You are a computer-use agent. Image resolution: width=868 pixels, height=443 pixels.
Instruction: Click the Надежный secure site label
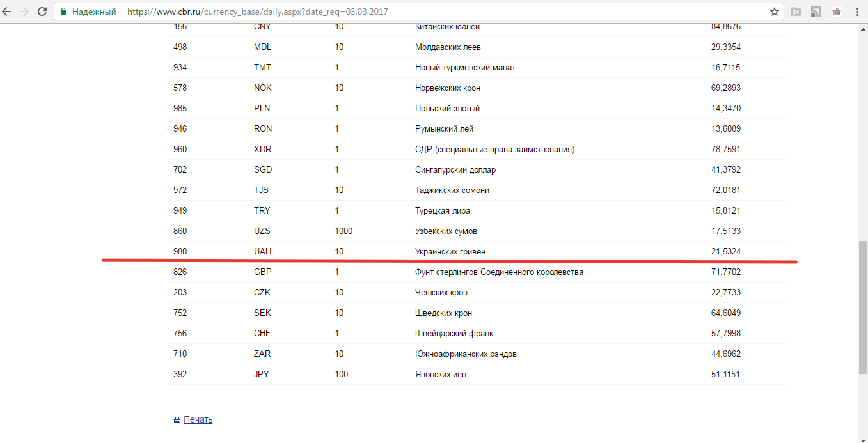93,12
